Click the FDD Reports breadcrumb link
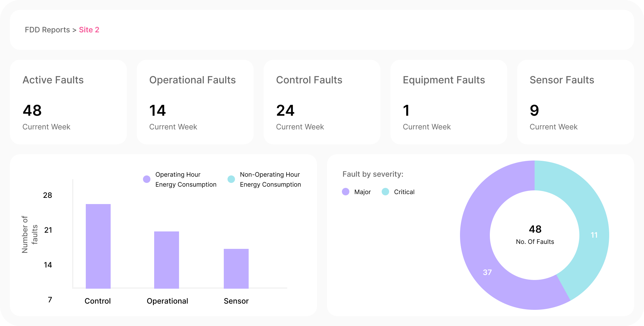The image size is (644, 326). pos(47,30)
